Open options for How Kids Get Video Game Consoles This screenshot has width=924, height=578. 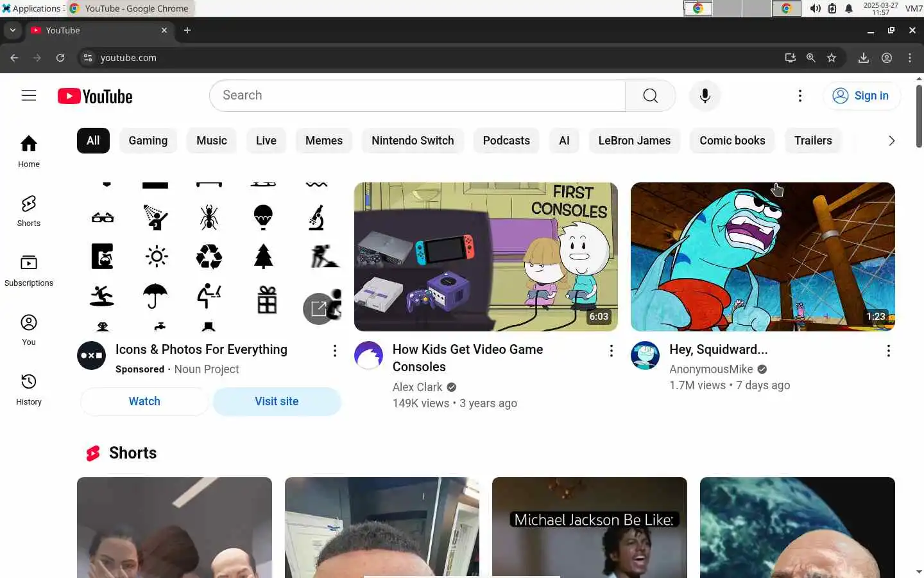611,351
